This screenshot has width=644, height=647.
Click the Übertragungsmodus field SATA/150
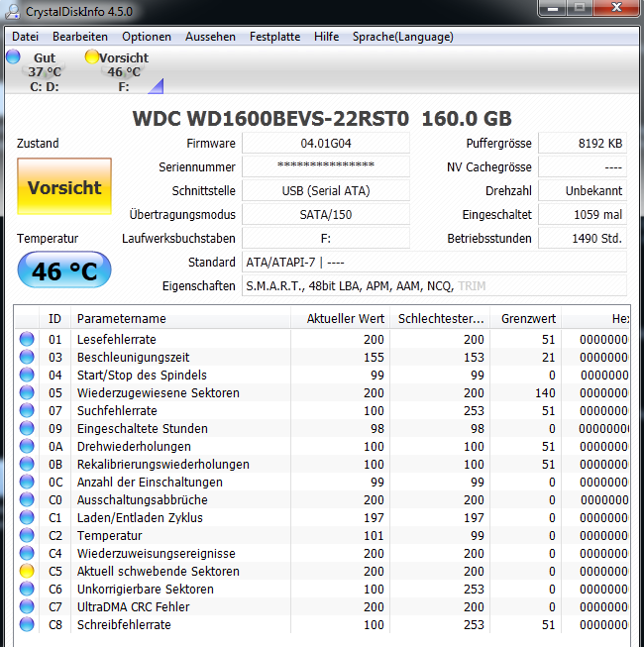point(326,215)
